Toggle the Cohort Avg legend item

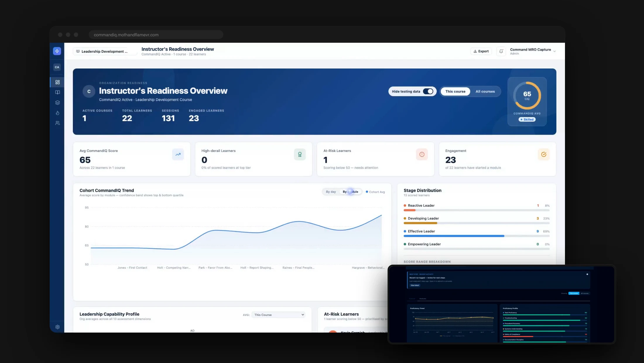click(375, 192)
